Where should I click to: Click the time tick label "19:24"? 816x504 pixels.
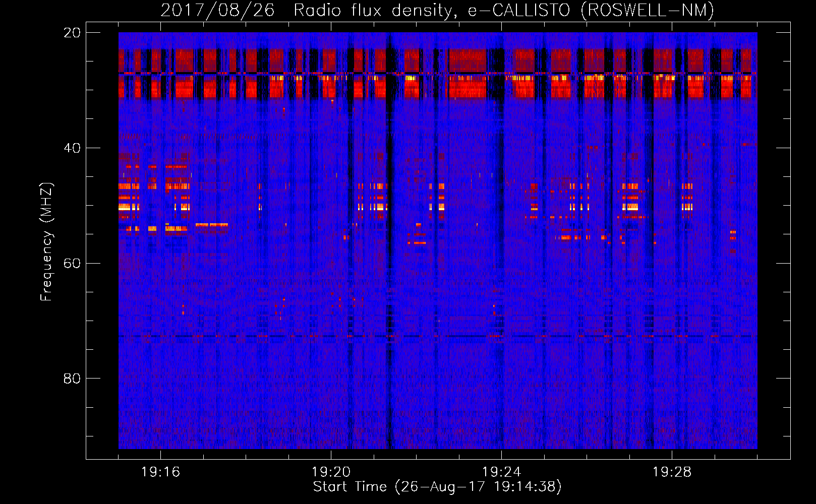point(501,472)
